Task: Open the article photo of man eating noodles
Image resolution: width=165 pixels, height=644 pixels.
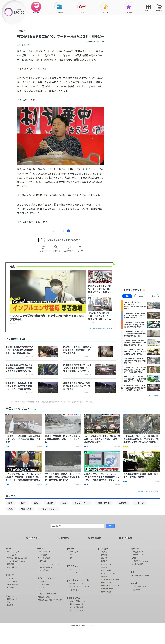Action: point(61,136)
